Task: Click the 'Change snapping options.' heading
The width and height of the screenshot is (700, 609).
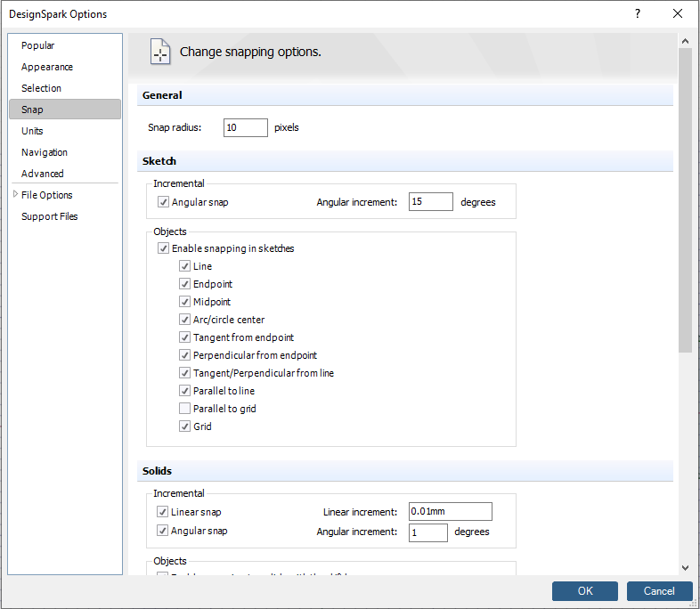Action: pos(250,52)
